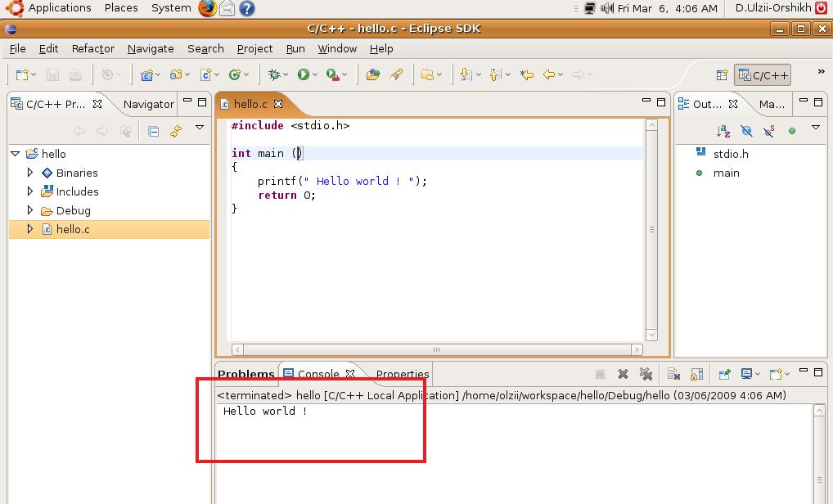Click the editor vertical scrollbar
The image size is (833, 504).
[651, 230]
